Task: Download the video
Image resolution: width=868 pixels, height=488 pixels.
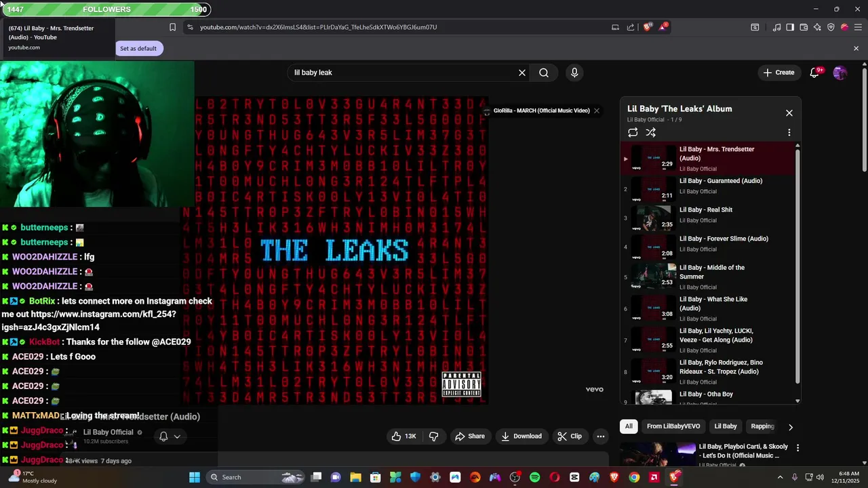Action: pos(521,436)
